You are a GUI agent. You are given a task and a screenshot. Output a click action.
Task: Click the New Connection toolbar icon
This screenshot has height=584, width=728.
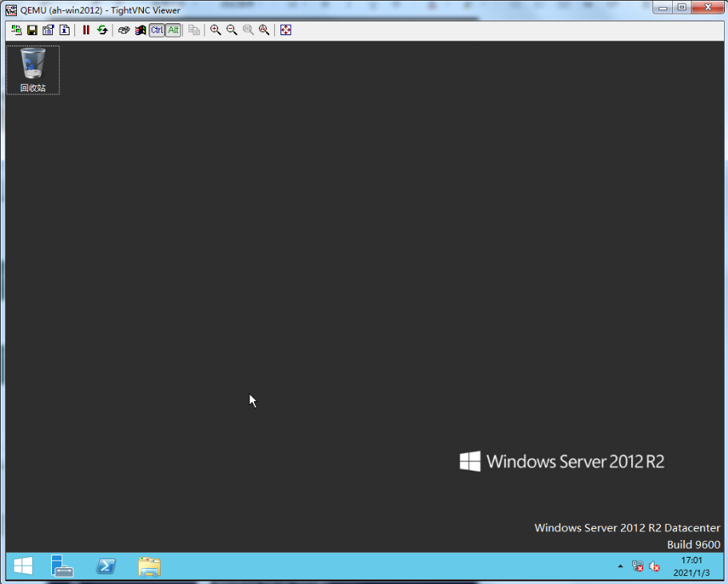(x=16, y=30)
